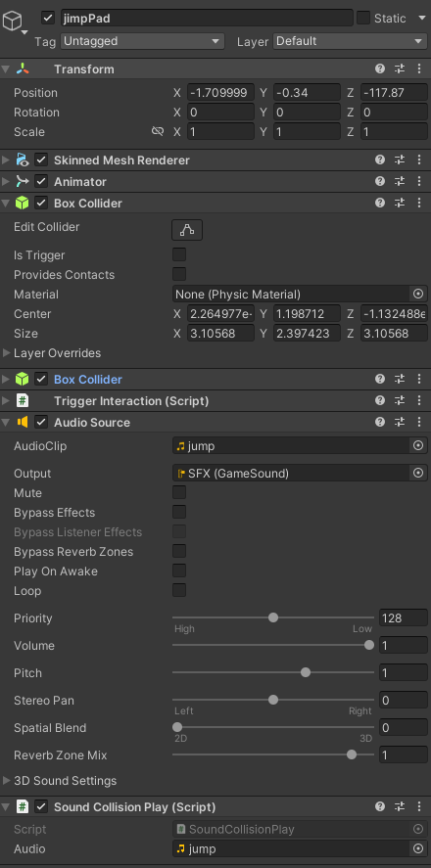Click the Collider Size Y field

[307, 334]
